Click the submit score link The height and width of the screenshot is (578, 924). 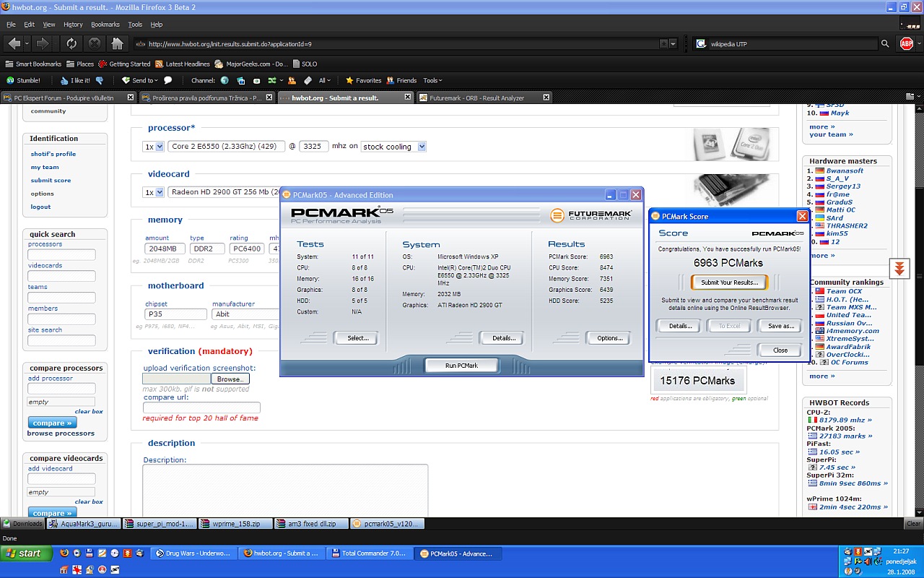point(51,181)
